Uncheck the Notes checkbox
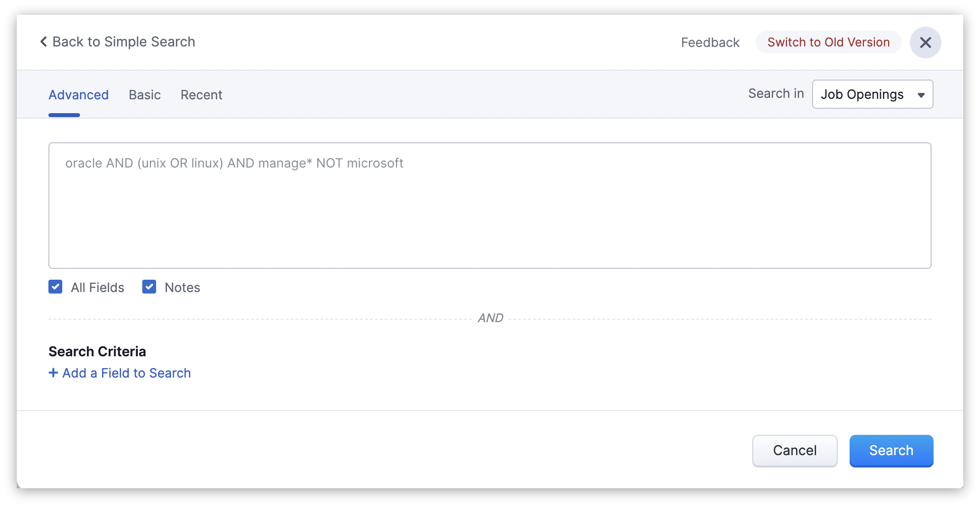Viewport: 980px width, 507px height. coord(149,287)
